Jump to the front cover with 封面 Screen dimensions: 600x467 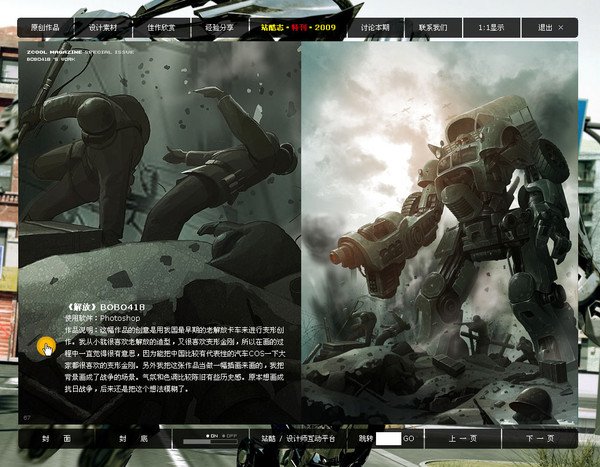(x=56, y=438)
